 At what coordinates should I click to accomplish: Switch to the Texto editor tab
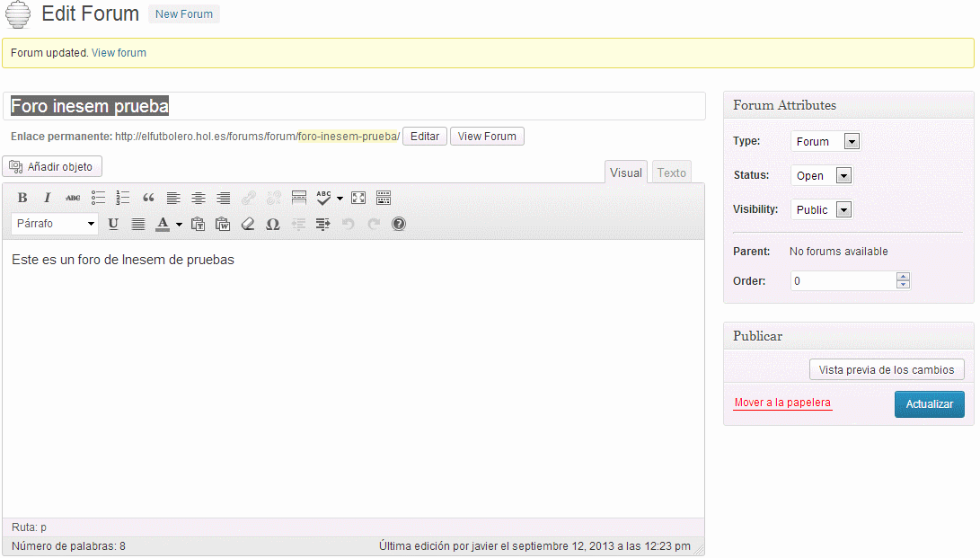671,173
